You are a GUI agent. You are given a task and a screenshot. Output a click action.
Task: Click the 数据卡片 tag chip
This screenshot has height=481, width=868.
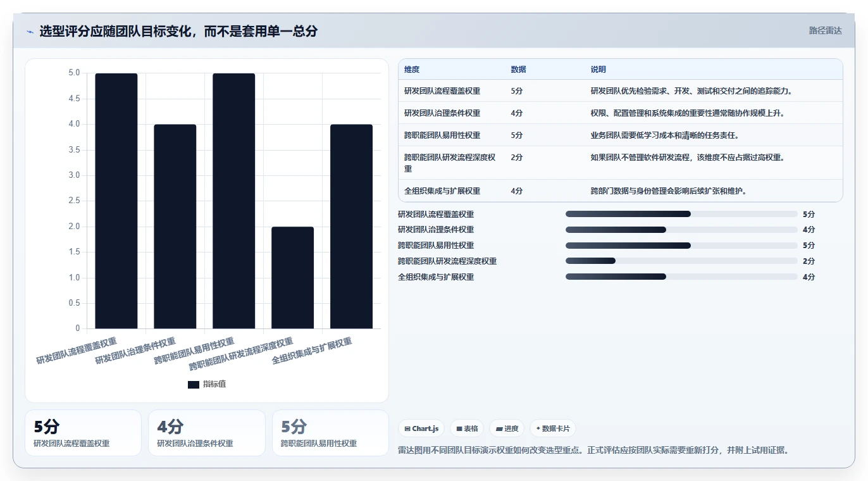pyautogui.click(x=552, y=428)
